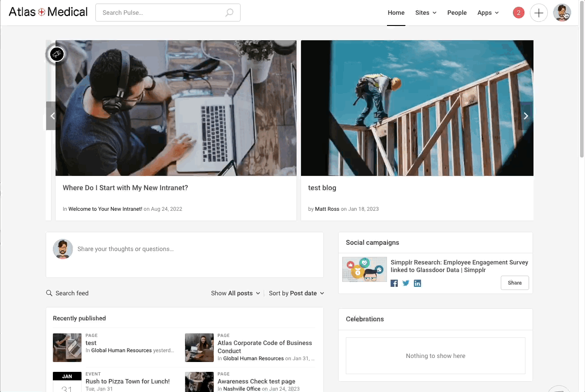Click the search magnifier icon in Pulse search
The height and width of the screenshot is (392, 585).
tap(229, 13)
